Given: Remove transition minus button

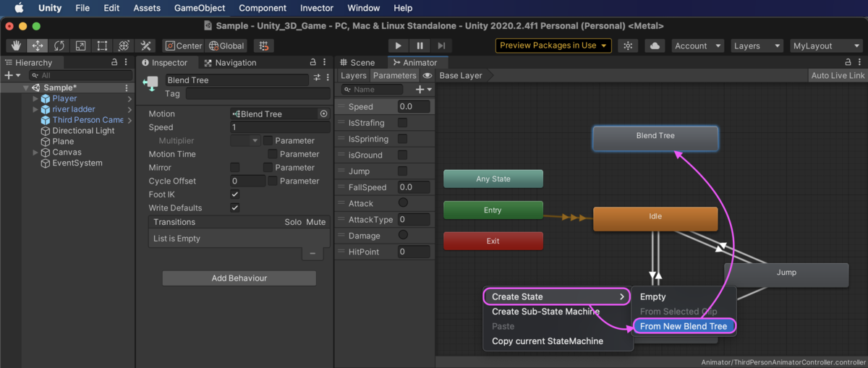Looking at the screenshot, I should click(x=312, y=254).
